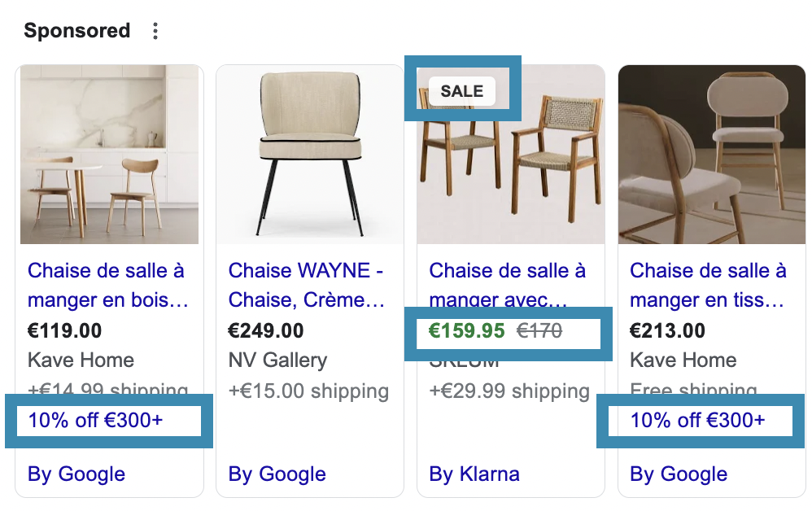Click the €249.00 price

(x=266, y=331)
